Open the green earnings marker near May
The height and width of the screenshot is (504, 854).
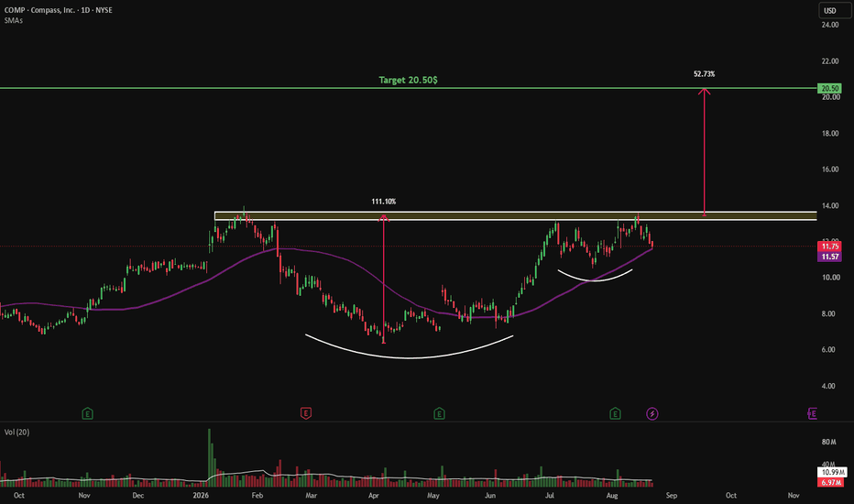[x=439, y=413]
